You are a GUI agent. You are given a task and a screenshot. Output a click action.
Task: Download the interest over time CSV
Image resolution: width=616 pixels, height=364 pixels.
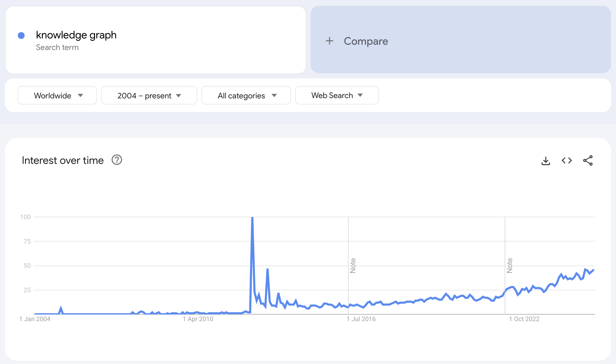[x=546, y=161]
